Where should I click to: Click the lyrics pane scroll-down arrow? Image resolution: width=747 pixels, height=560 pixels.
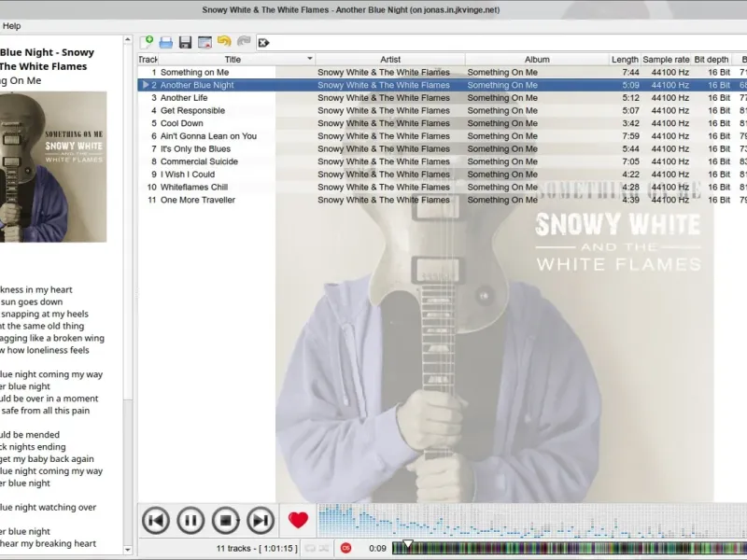tap(128, 550)
